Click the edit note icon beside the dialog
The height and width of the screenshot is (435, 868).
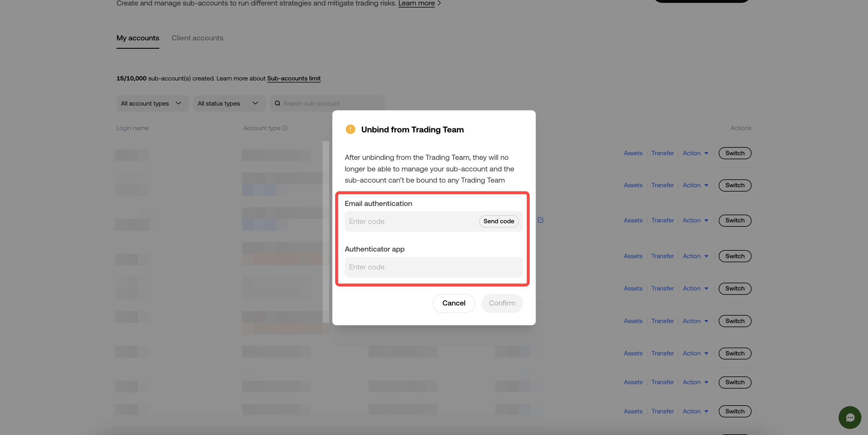[x=540, y=220]
